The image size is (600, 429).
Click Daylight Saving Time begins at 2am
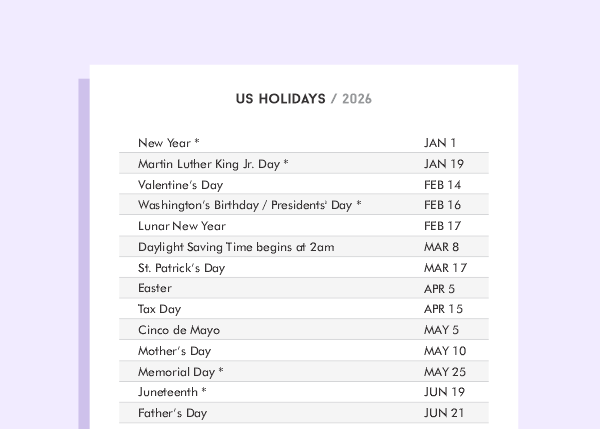coord(236,247)
